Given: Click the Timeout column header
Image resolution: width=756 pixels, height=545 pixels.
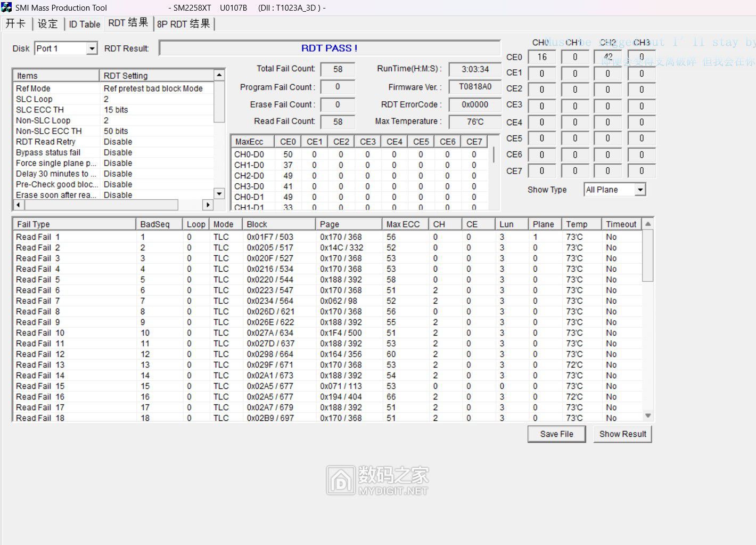Looking at the screenshot, I should [x=621, y=224].
